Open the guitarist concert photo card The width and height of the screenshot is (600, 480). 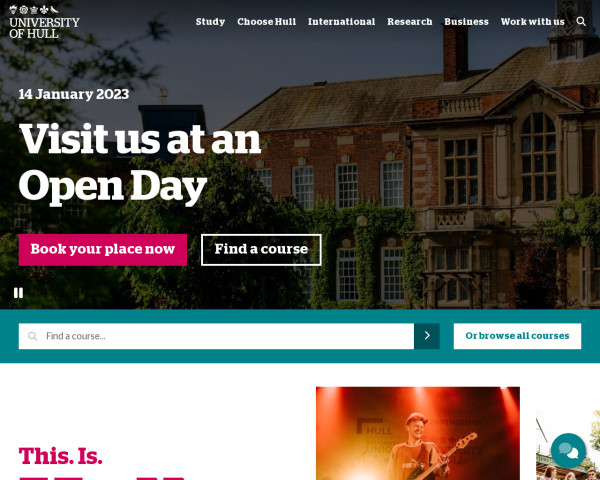tap(418, 433)
